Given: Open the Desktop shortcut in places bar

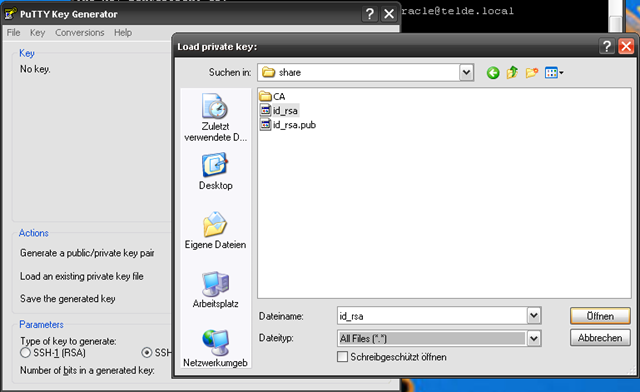Looking at the screenshot, I should [215, 171].
